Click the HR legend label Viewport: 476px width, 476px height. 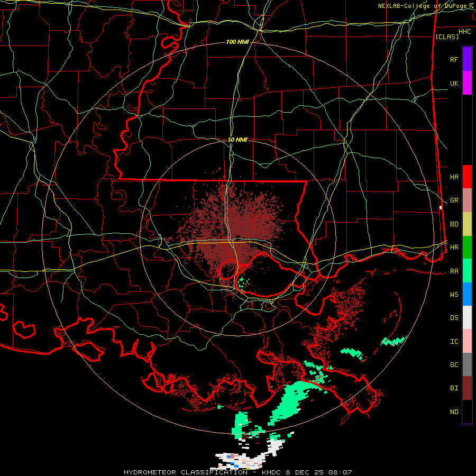click(454, 248)
